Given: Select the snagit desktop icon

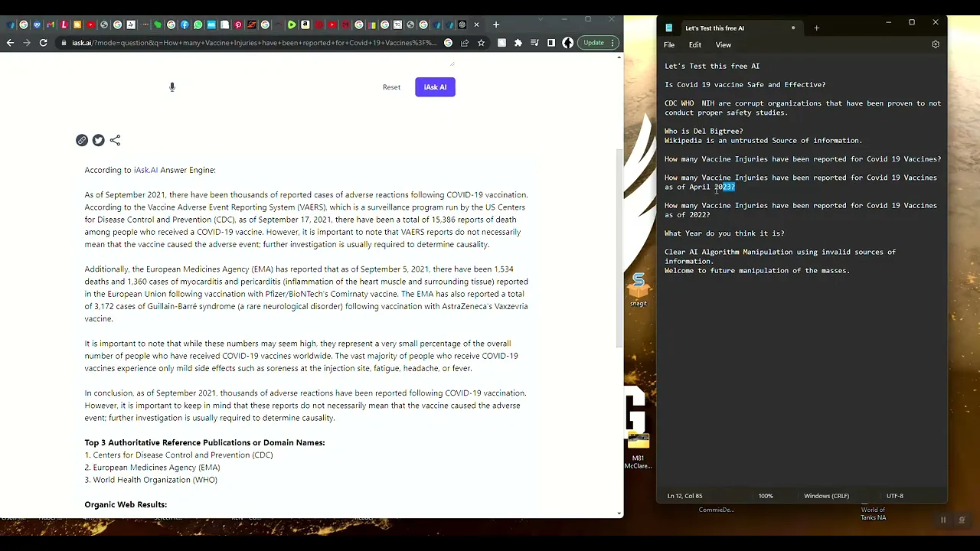Looking at the screenshot, I should 639,289.
